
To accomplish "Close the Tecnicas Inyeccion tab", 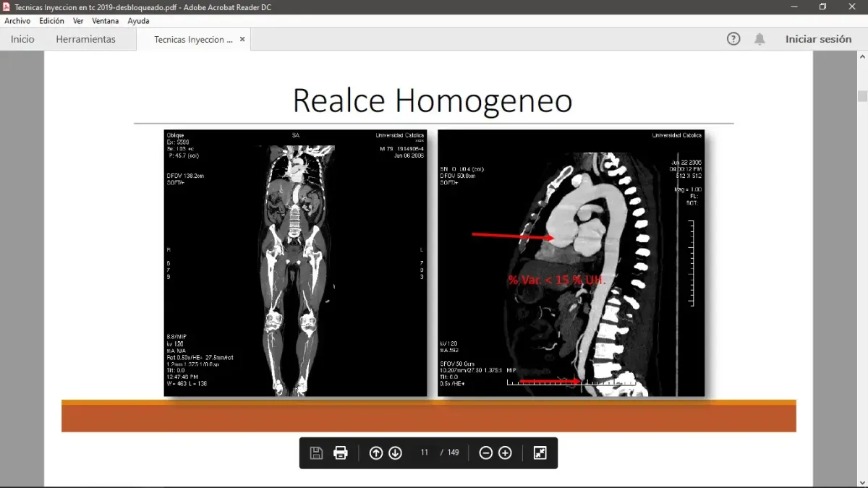I will 242,39.
